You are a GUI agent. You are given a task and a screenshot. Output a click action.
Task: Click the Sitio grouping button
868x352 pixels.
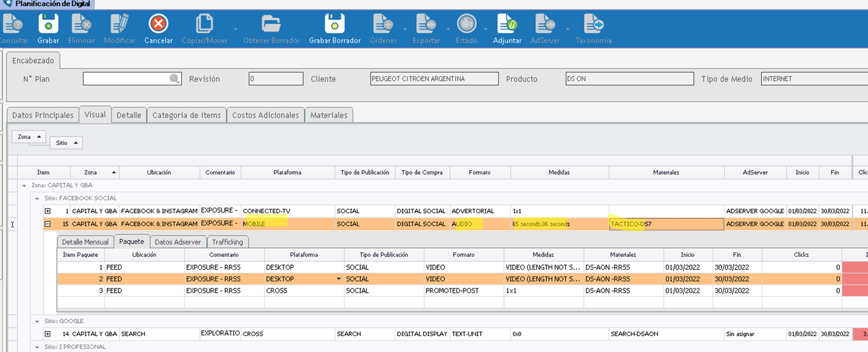(x=66, y=143)
